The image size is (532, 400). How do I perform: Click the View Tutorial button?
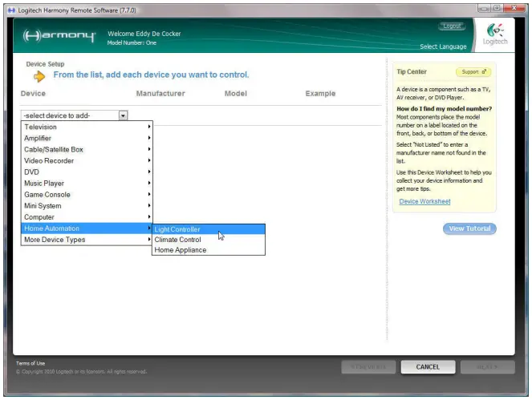pos(469,228)
